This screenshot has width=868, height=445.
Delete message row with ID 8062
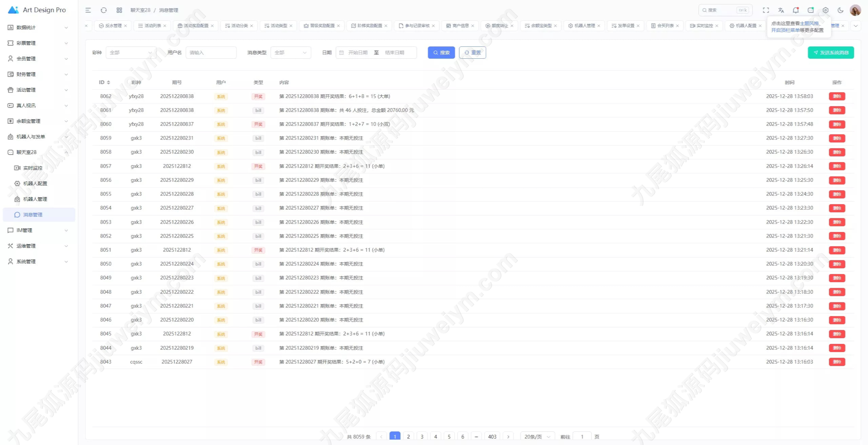point(837,96)
